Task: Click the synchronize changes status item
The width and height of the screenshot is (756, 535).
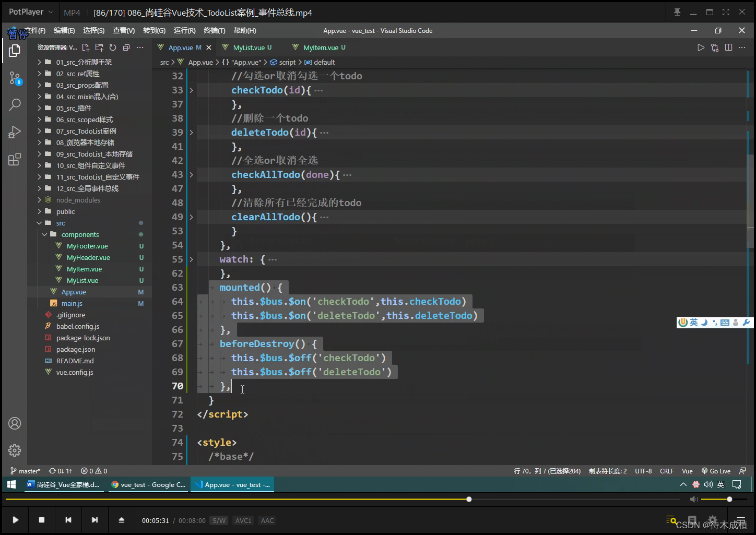Action: pos(61,471)
